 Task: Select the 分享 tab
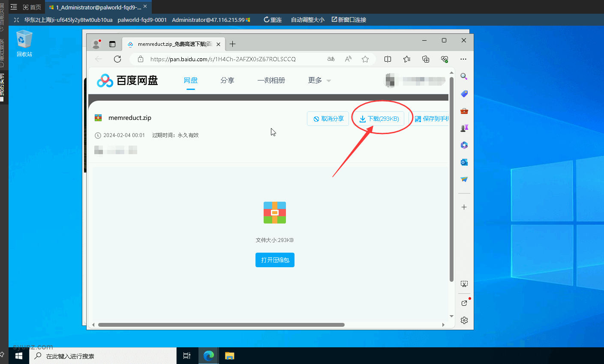[227, 81]
